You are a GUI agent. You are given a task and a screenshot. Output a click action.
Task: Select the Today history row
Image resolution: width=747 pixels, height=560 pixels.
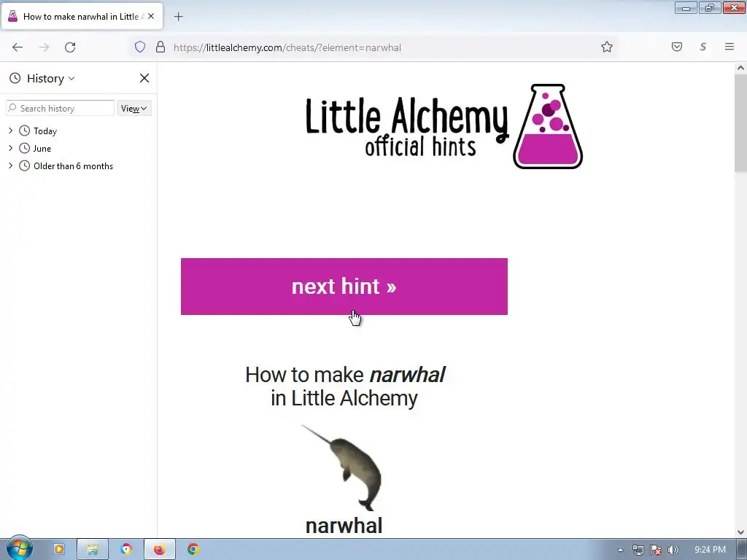[x=79, y=131]
